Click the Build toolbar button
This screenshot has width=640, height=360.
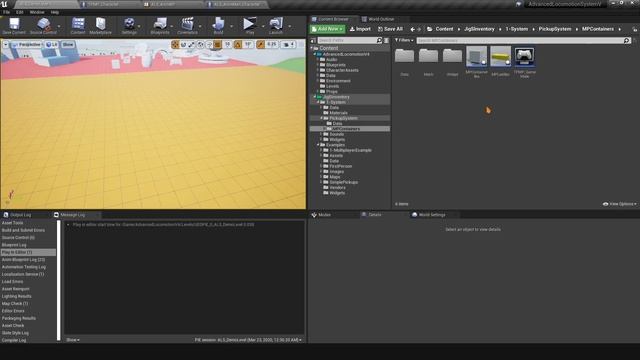[x=218, y=26]
